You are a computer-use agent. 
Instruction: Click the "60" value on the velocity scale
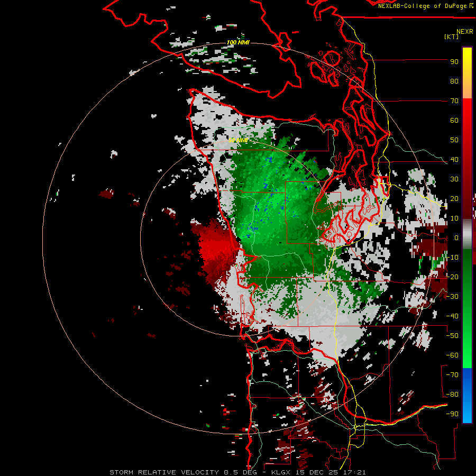pos(454,121)
